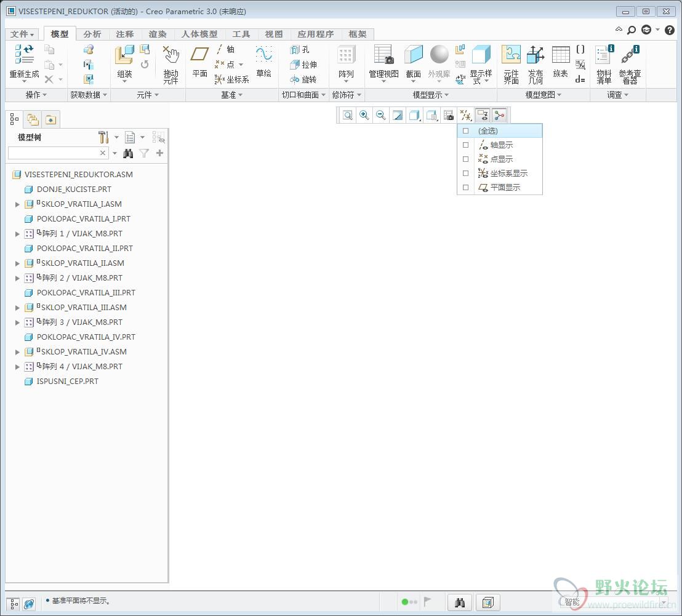
Task: Click the 显示样式 display style icon
Action: (481, 55)
